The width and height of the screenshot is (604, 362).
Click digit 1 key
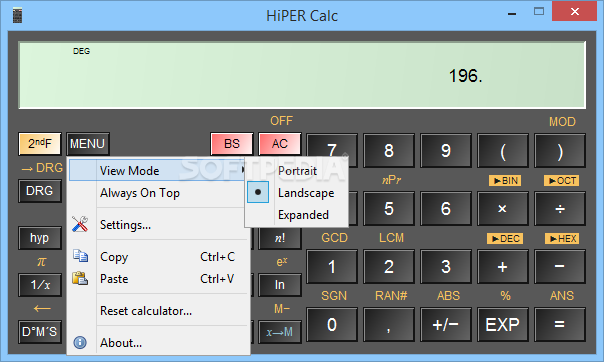(332, 266)
